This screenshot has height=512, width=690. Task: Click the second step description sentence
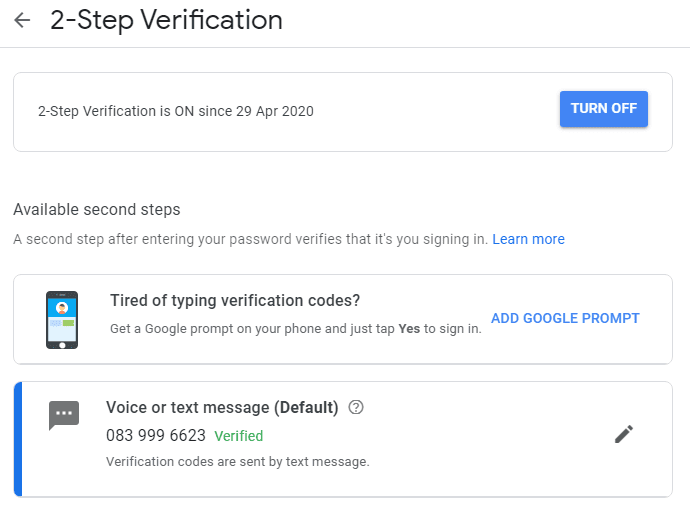coord(250,240)
